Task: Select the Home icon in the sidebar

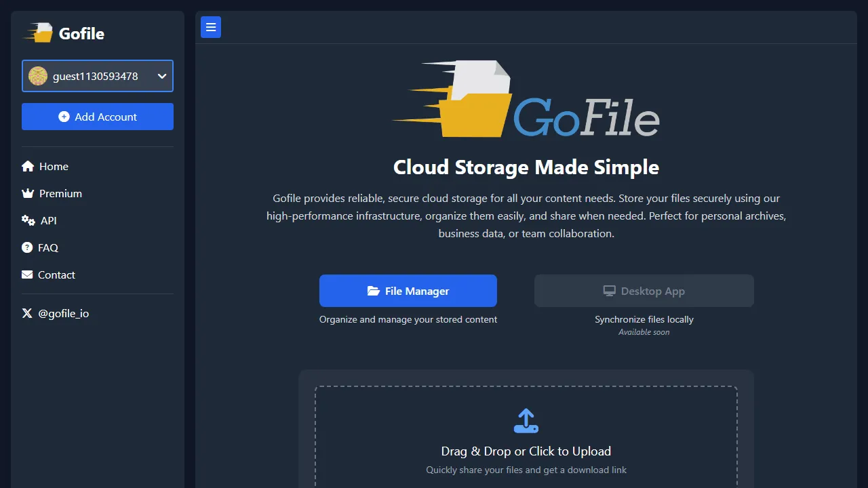Action: point(27,166)
